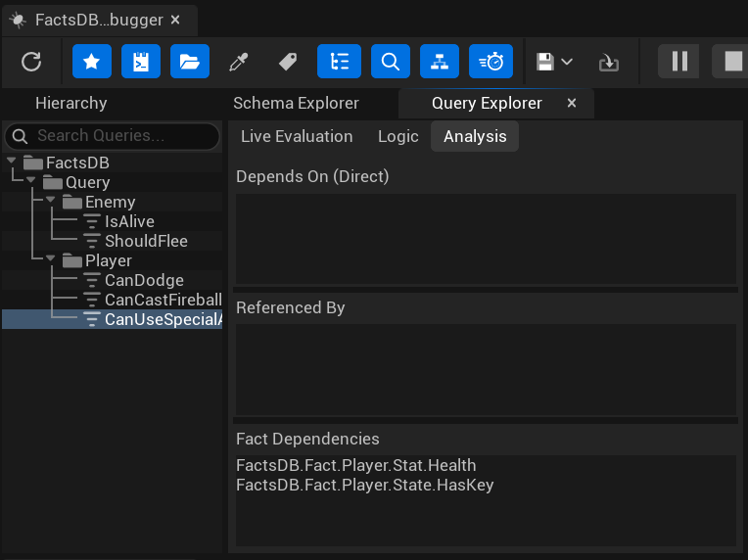Click the folder icon next to Enemy

[72, 203]
